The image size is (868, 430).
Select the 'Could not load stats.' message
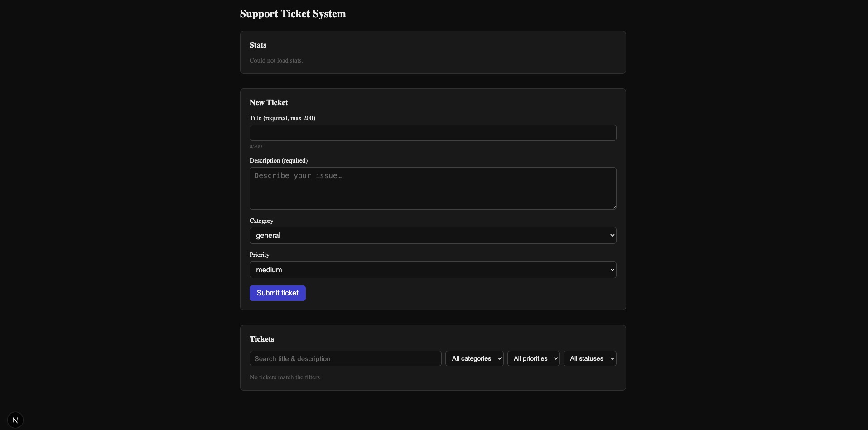(276, 60)
